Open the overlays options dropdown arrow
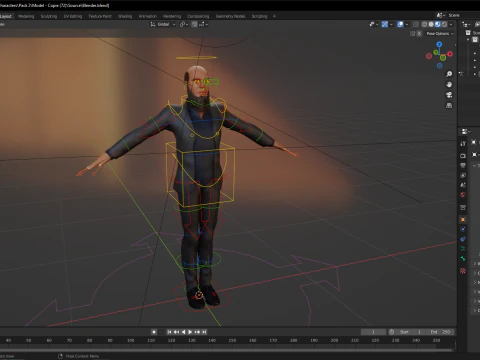Screen dimensions: 480x360 pos(407,24)
